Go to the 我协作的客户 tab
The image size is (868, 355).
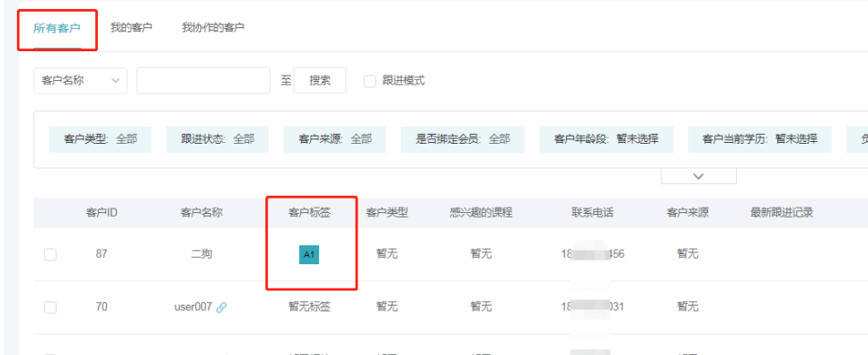213,28
